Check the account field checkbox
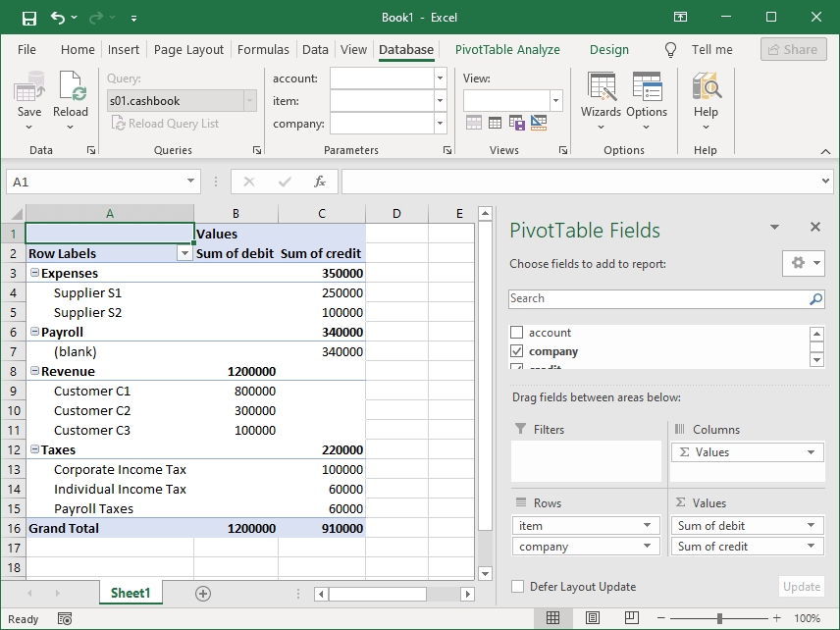Screen dimensions: 840x630 pos(516,332)
